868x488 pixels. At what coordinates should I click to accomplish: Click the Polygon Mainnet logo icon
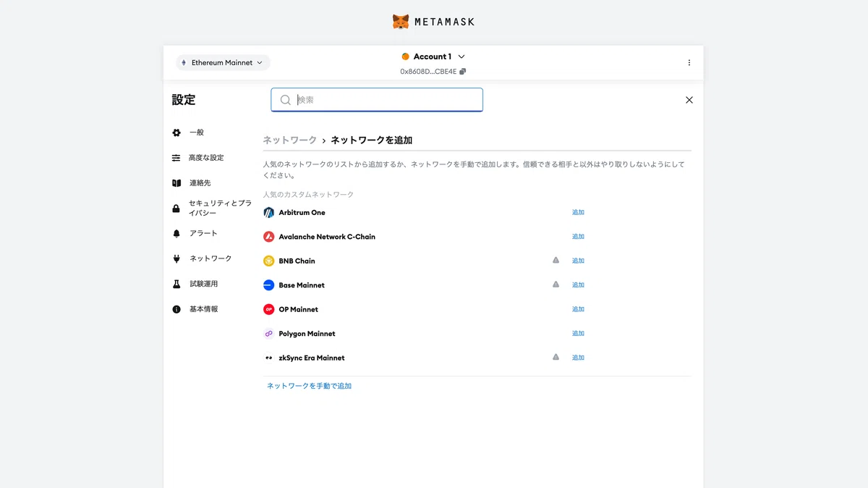point(269,334)
